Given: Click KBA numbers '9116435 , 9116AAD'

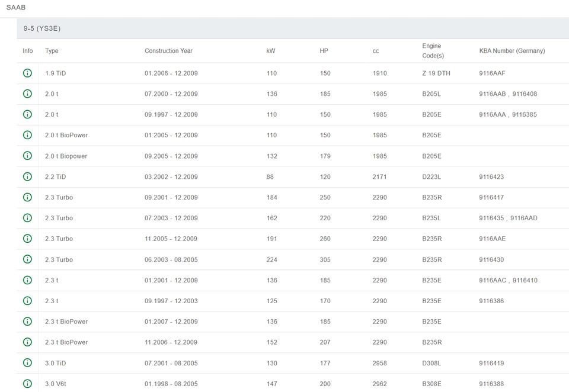Looking at the screenshot, I should click(508, 219).
